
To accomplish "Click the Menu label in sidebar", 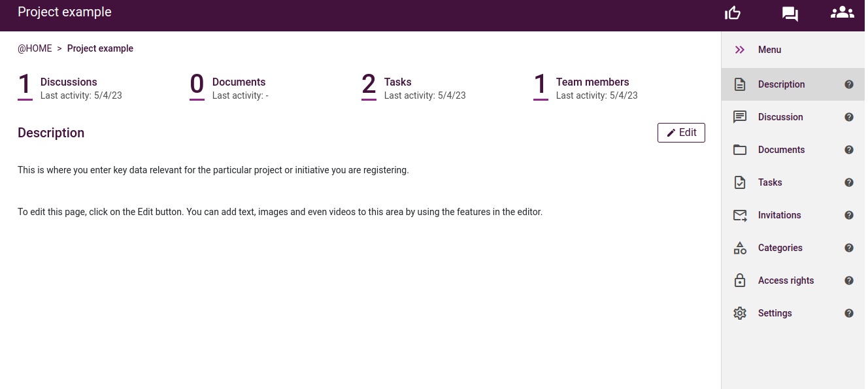I will click(769, 50).
